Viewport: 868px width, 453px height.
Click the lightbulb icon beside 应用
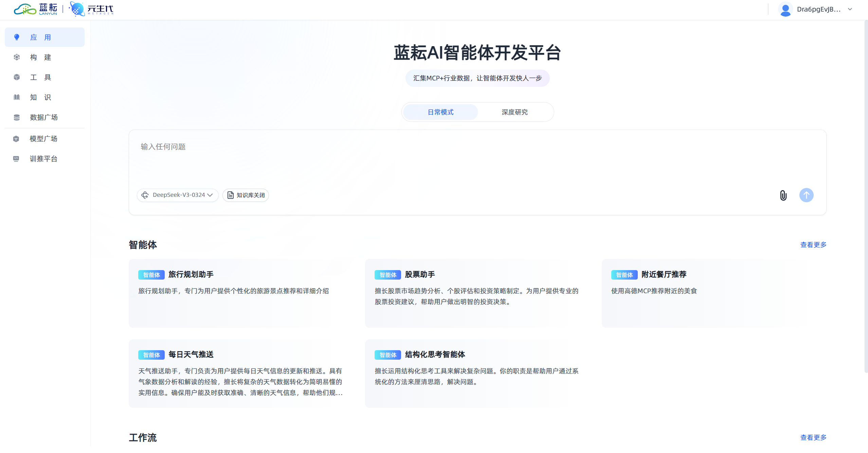coord(17,37)
